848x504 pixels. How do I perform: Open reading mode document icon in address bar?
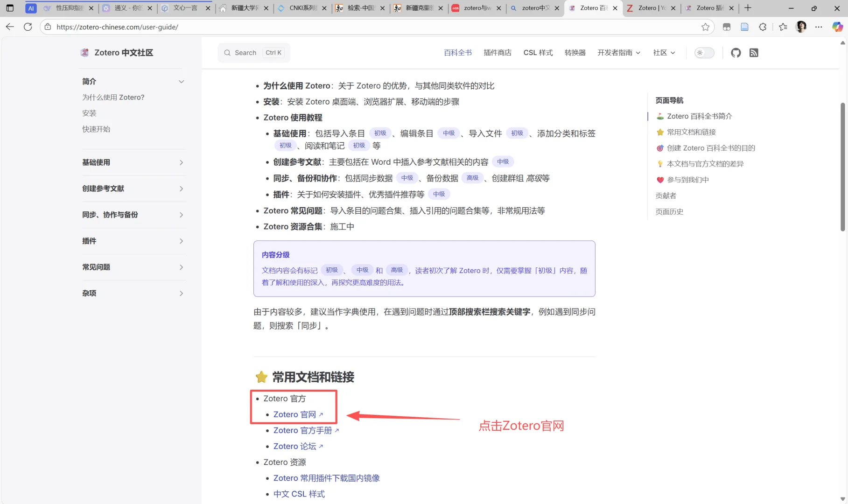(744, 27)
